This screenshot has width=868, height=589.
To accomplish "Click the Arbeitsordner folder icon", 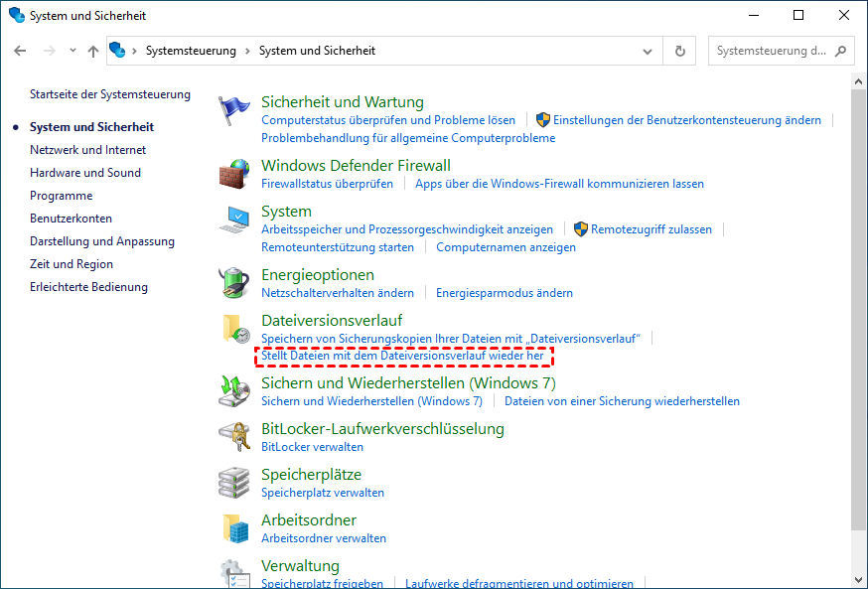I will point(235,528).
